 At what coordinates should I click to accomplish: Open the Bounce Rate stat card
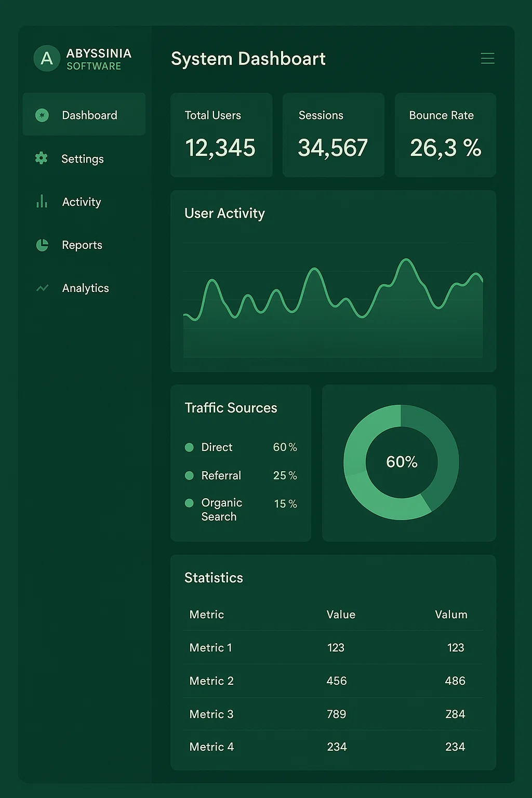(x=445, y=135)
